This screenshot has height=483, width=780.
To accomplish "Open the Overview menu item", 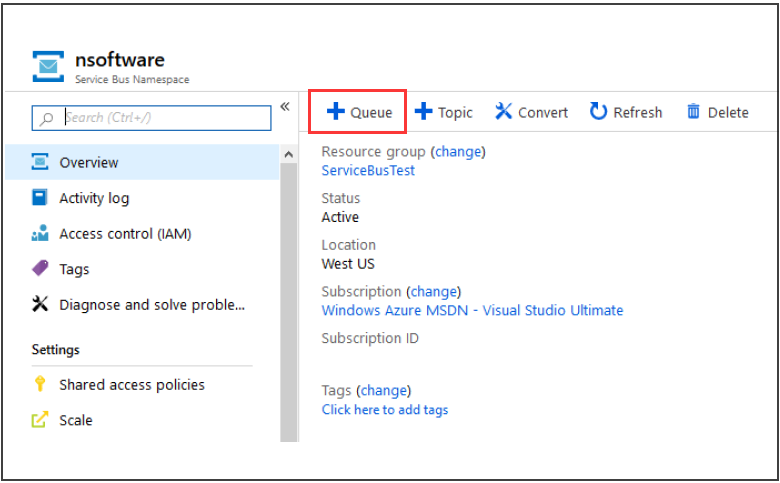I will coord(142,162).
